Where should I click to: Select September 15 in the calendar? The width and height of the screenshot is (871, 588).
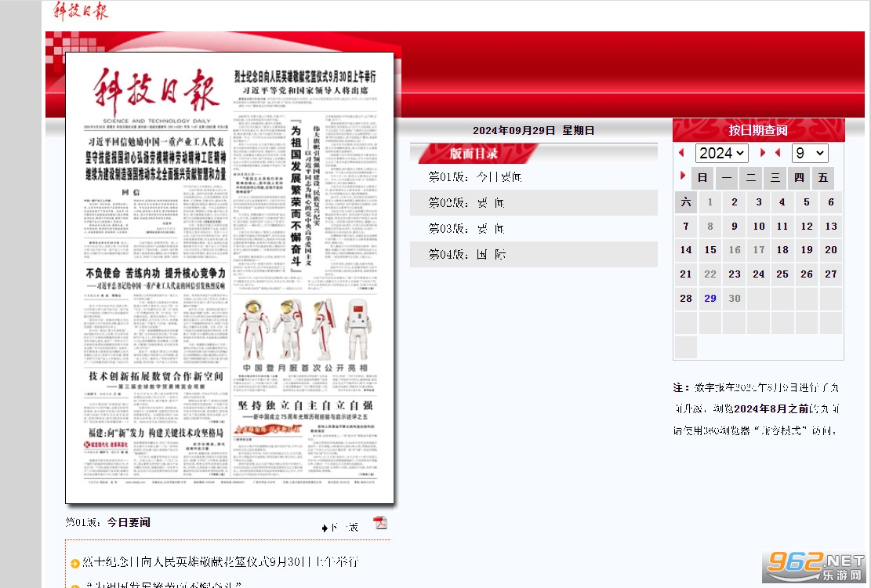710,250
